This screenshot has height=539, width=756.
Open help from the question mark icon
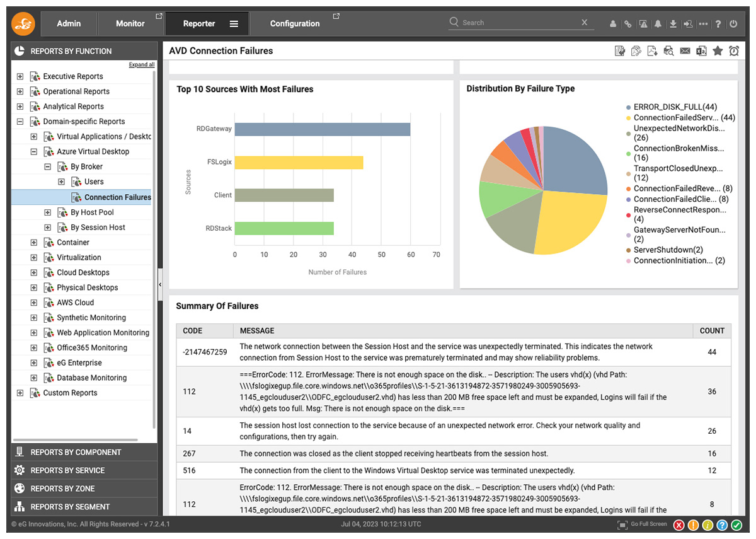tap(718, 24)
